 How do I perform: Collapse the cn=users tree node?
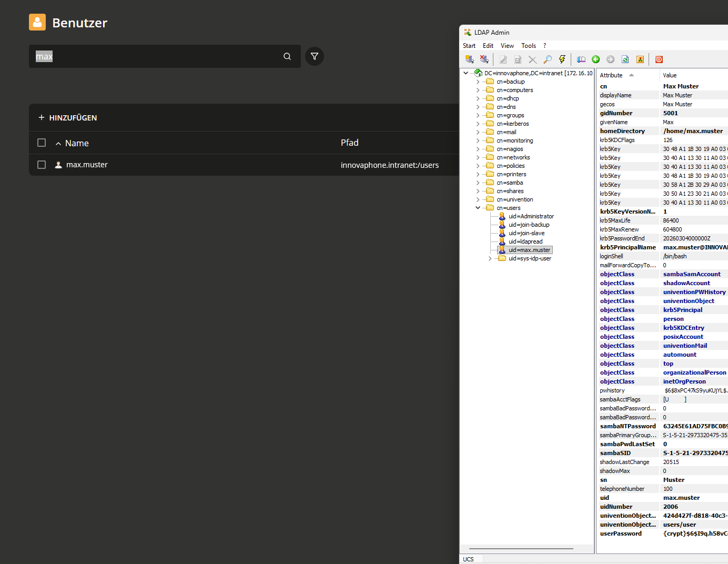pyautogui.click(x=478, y=208)
